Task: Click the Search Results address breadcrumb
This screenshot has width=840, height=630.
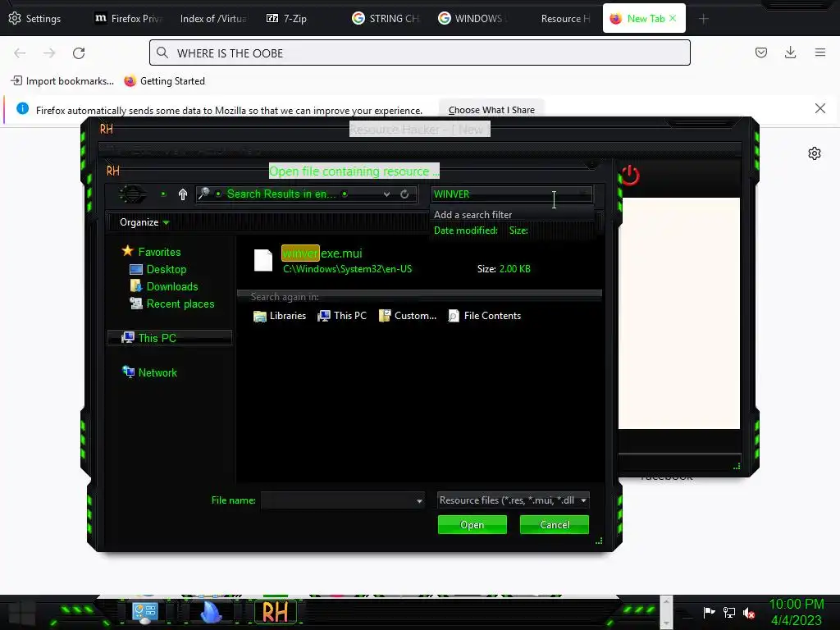Action: tap(281, 194)
